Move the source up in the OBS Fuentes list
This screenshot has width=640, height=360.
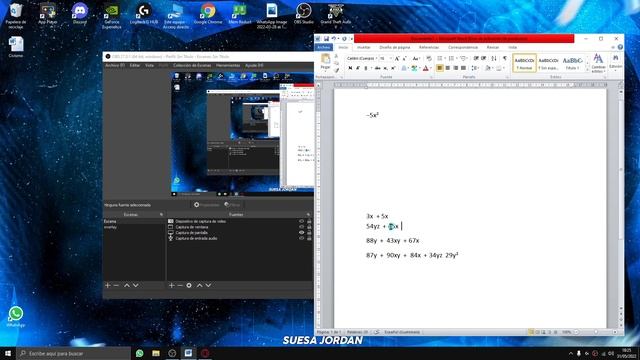click(x=199, y=285)
